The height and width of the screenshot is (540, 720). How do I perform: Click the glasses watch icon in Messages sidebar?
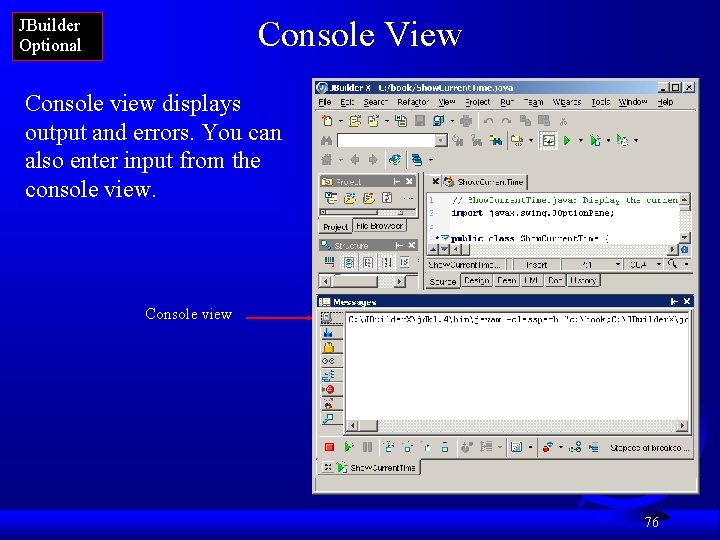tap(328, 361)
